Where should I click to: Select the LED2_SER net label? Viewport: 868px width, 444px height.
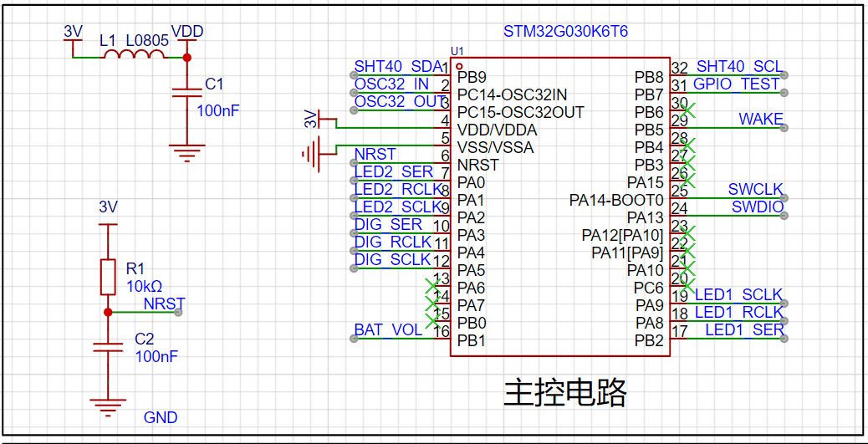click(394, 171)
